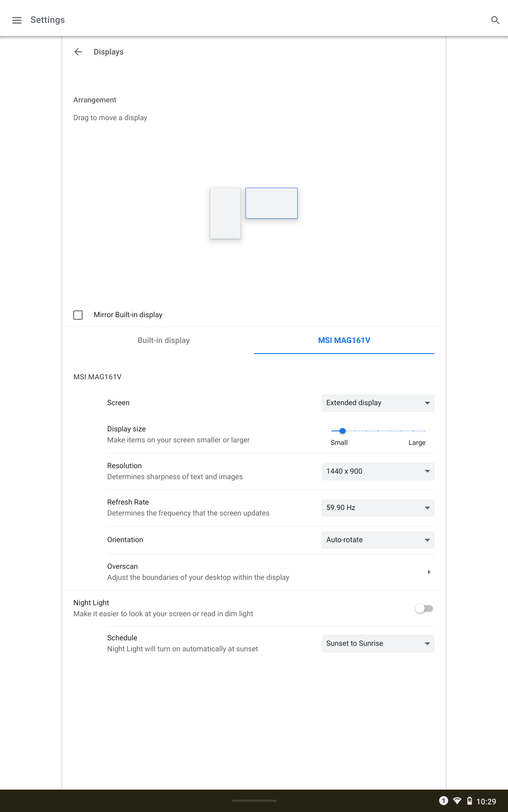Click the Display size slider thumb

point(342,431)
